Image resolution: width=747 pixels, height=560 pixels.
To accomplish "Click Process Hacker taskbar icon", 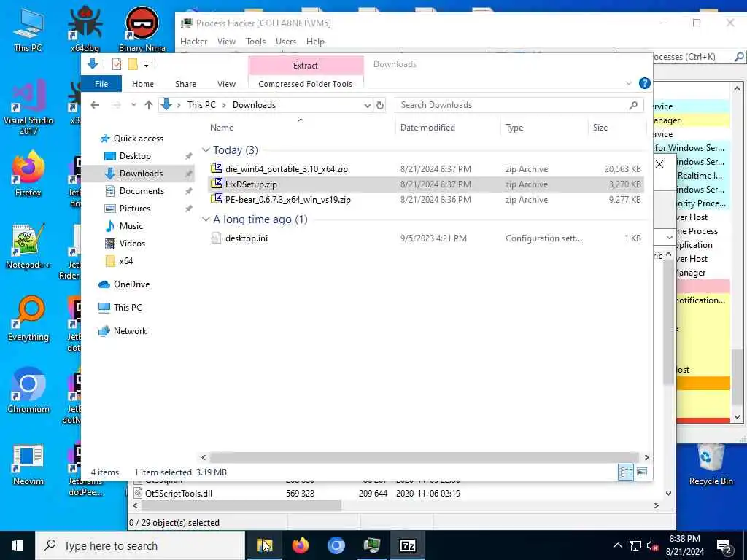I will pyautogui.click(x=371, y=545).
